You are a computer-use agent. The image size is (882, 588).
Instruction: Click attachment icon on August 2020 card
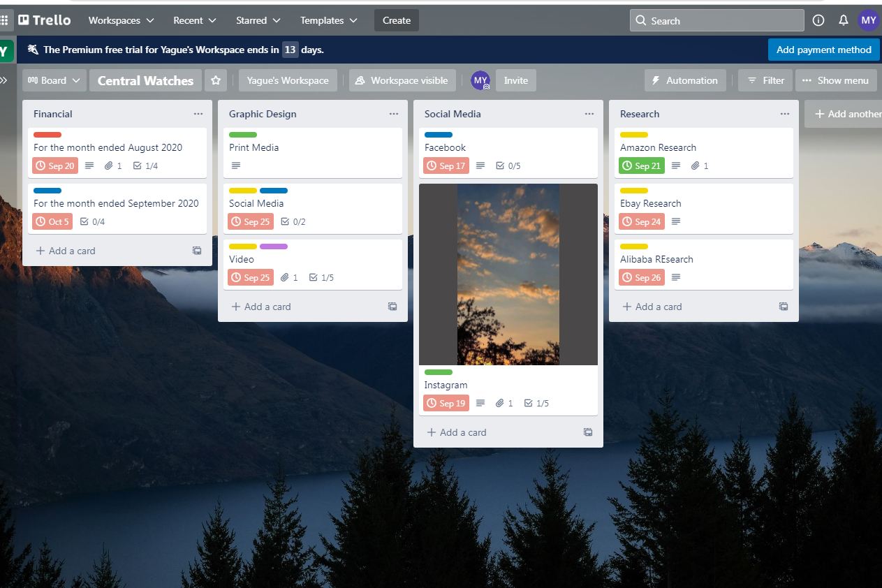(108, 166)
